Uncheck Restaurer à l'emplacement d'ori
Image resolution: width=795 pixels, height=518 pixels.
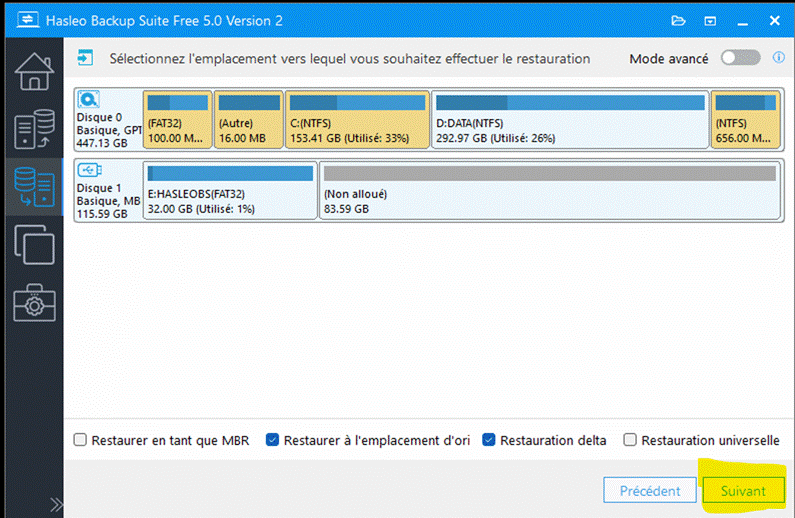click(x=272, y=439)
